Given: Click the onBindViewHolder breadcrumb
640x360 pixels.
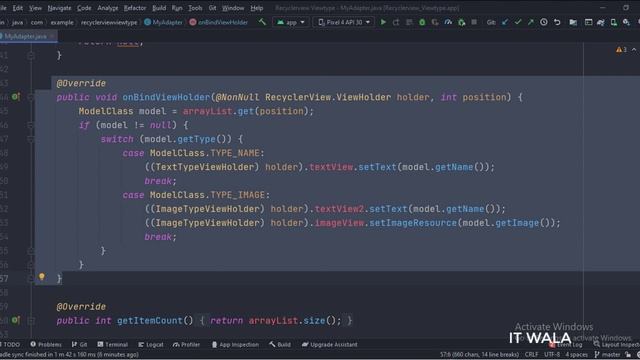Looking at the screenshot, I should point(219,22).
